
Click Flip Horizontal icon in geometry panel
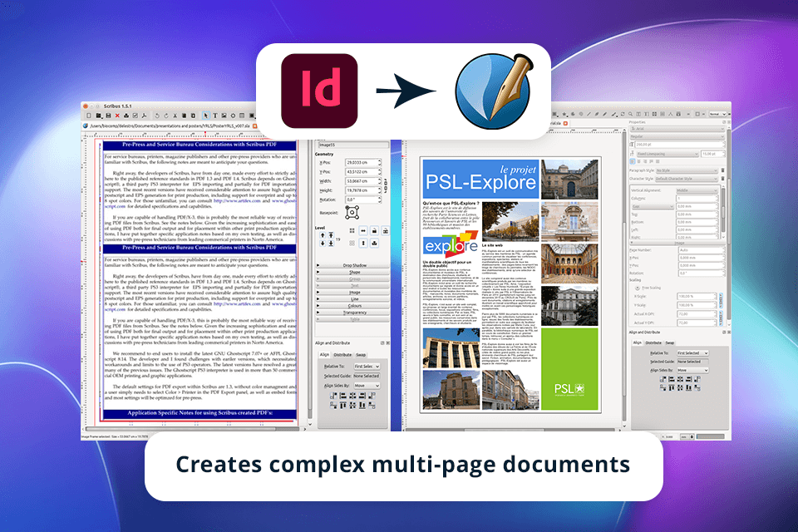pyautogui.click(x=363, y=230)
